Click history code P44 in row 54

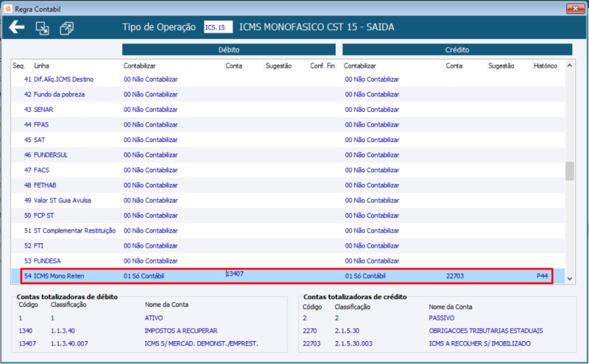coord(542,276)
